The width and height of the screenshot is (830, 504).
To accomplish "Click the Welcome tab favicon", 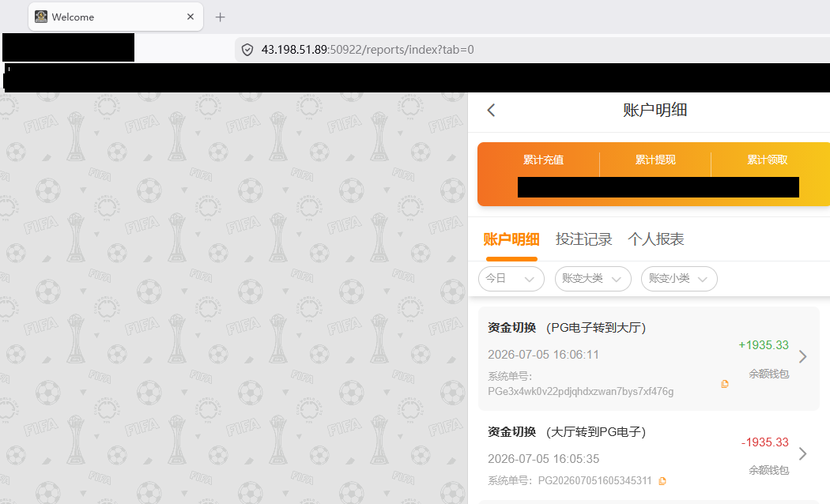I will [x=41, y=17].
